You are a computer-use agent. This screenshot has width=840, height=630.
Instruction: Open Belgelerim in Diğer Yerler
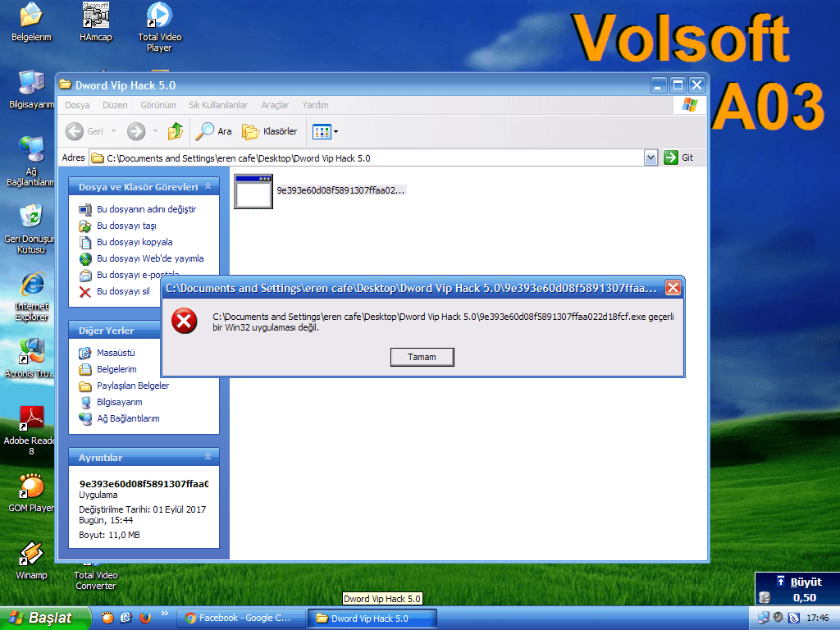point(116,370)
